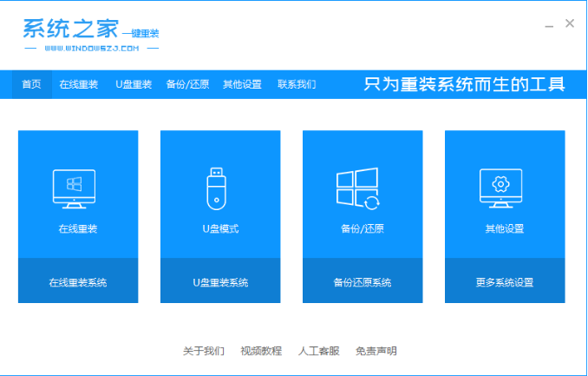Open the 视频教程 link
The image size is (588, 376).
(x=261, y=351)
